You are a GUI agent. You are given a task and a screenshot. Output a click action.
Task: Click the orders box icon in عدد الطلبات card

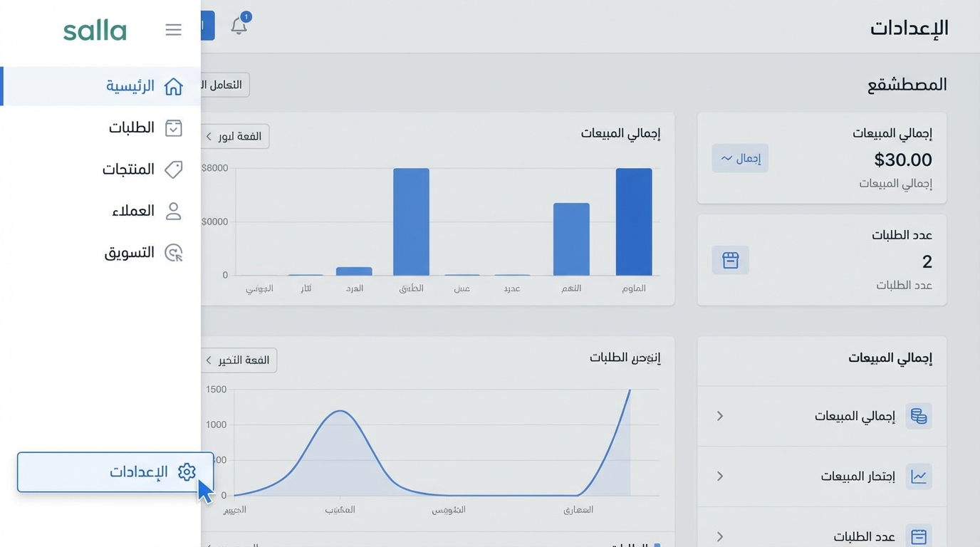730,261
